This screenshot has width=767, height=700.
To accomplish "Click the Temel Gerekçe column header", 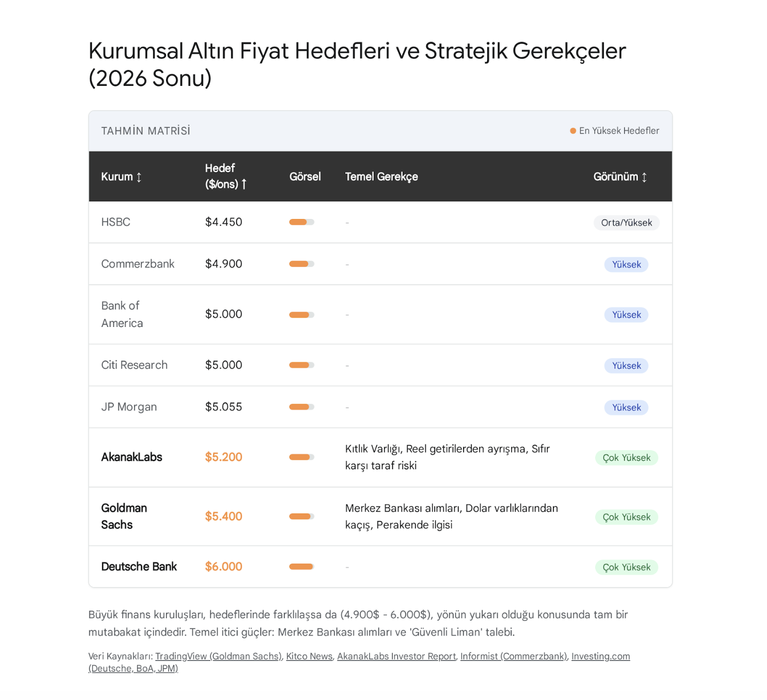I will 382,177.
